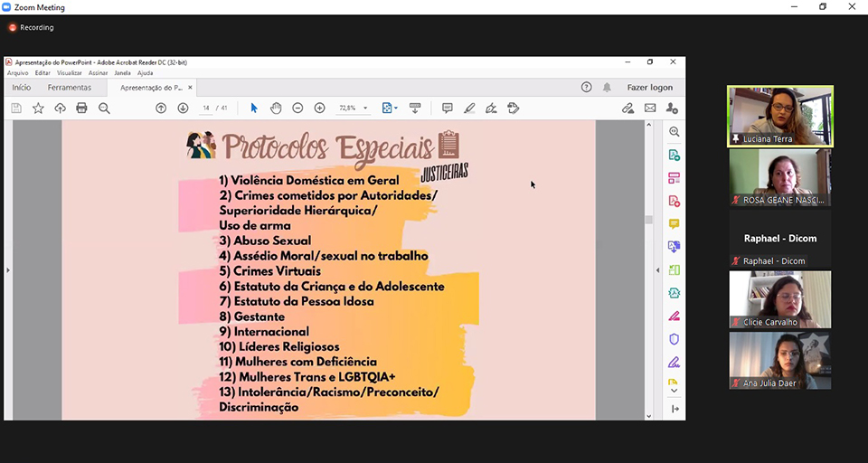Click the page number input field
868x463 pixels.
(x=206, y=109)
